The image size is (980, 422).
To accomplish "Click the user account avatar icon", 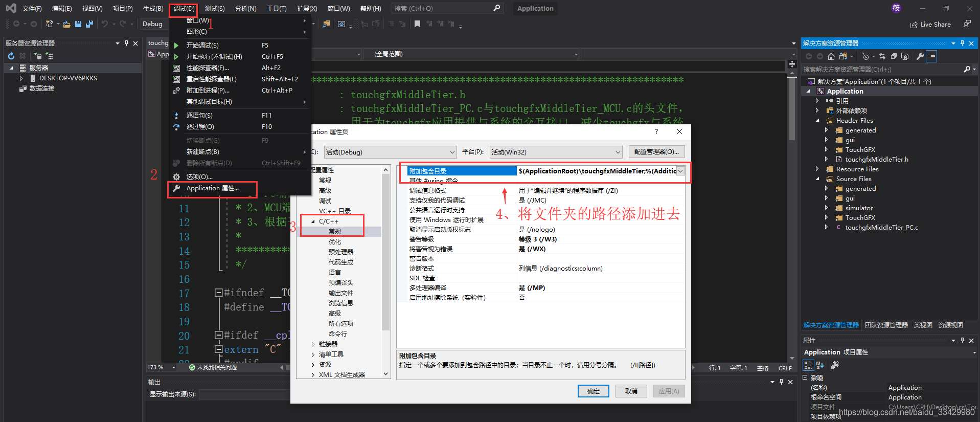I will click(896, 8).
